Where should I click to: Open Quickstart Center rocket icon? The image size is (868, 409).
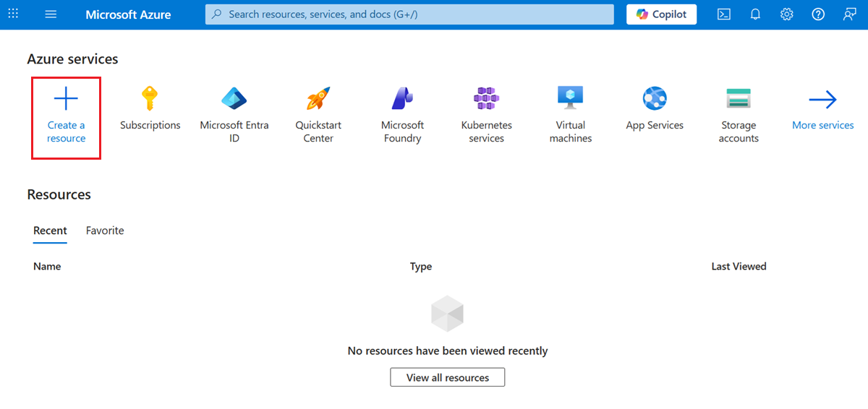click(318, 98)
